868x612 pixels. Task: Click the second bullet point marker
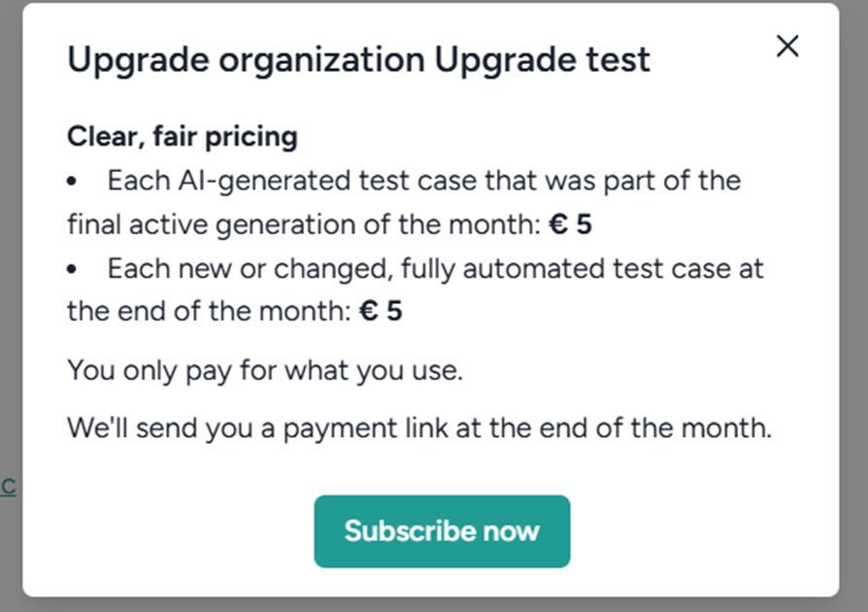click(73, 269)
